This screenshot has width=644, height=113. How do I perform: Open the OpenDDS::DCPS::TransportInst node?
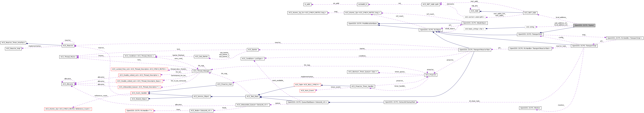(x=530, y=34)
